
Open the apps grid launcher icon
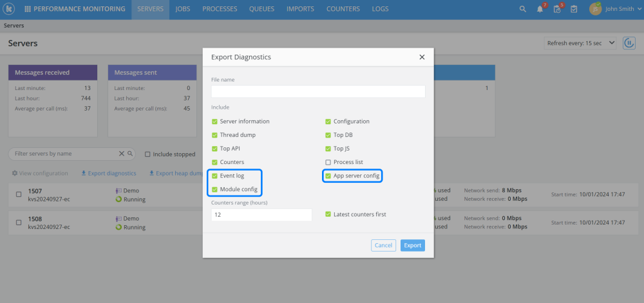point(27,9)
